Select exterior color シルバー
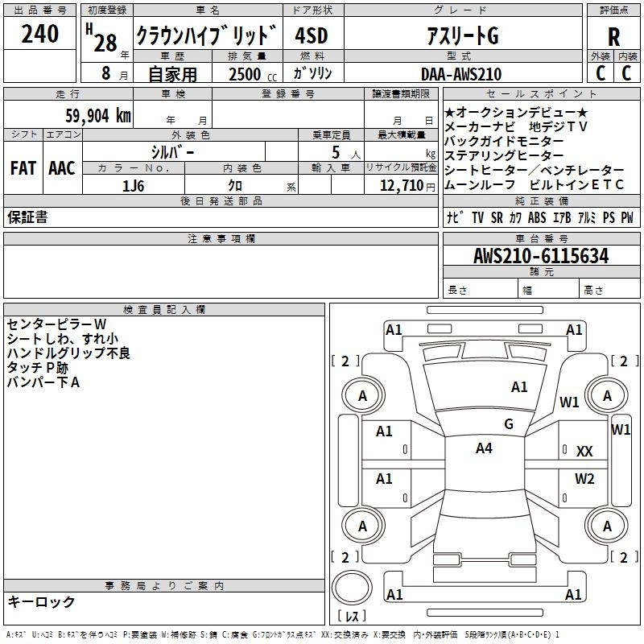The height and width of the screenshot is (644, 644). pos(173,152)
